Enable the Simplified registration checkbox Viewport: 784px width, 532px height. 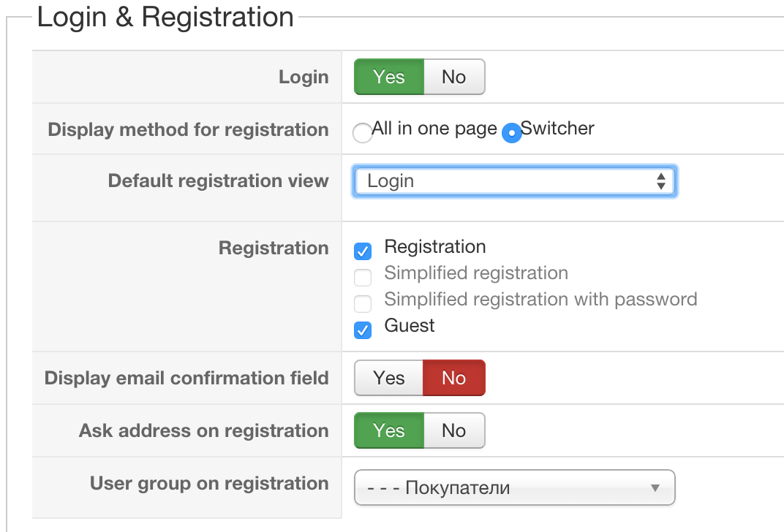pos(363,278)
